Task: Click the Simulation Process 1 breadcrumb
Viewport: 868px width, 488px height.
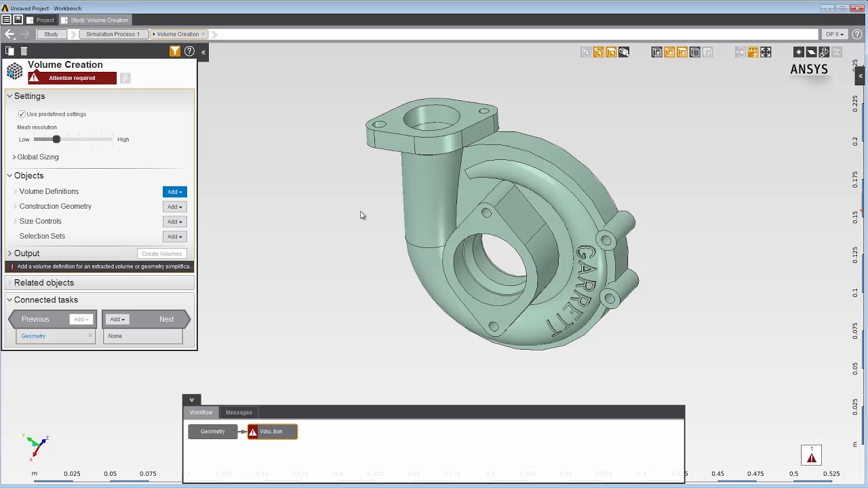Action: point(113,34)
